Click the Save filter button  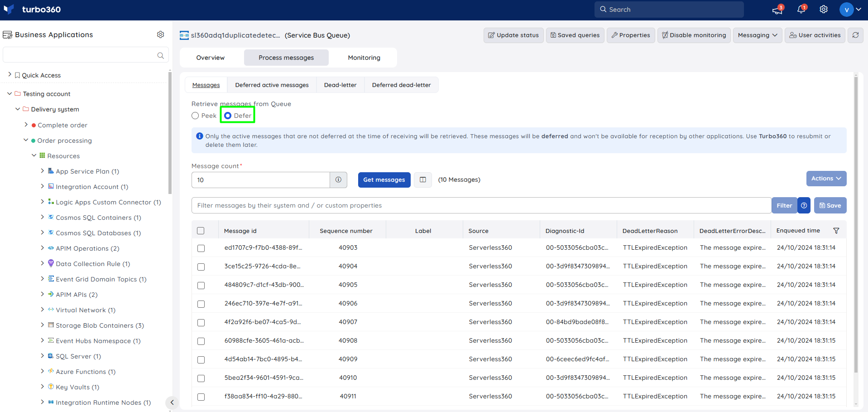click(830, 205)
